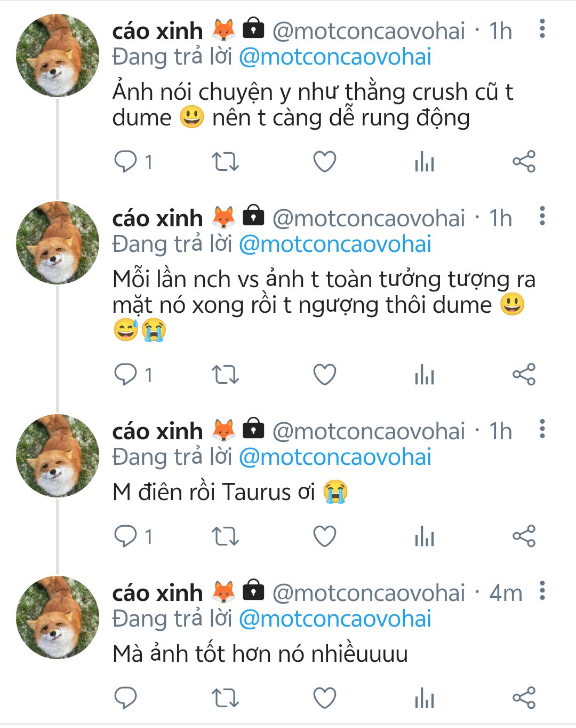576x728 pixels.
Task: Reply to the 'crush cũ' tweet
Action: point(126,161)
